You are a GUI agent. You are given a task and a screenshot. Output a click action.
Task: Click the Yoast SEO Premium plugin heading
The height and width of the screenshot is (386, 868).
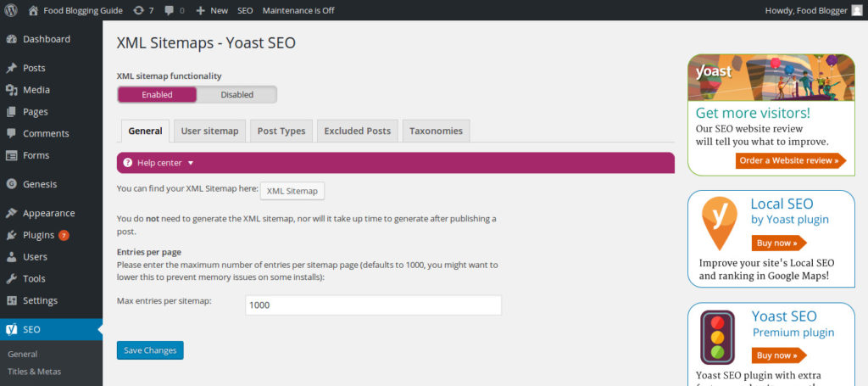[x=793, y=324]
